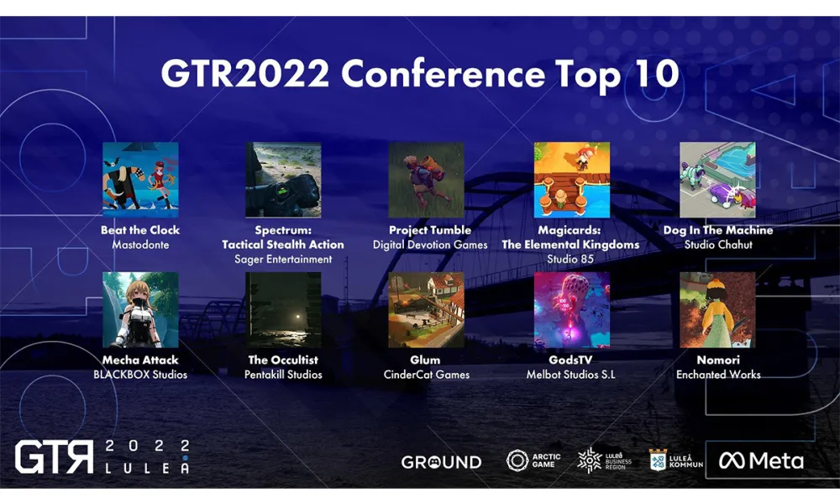Click the Mecha Attack game thumbnail

point(140,310)
